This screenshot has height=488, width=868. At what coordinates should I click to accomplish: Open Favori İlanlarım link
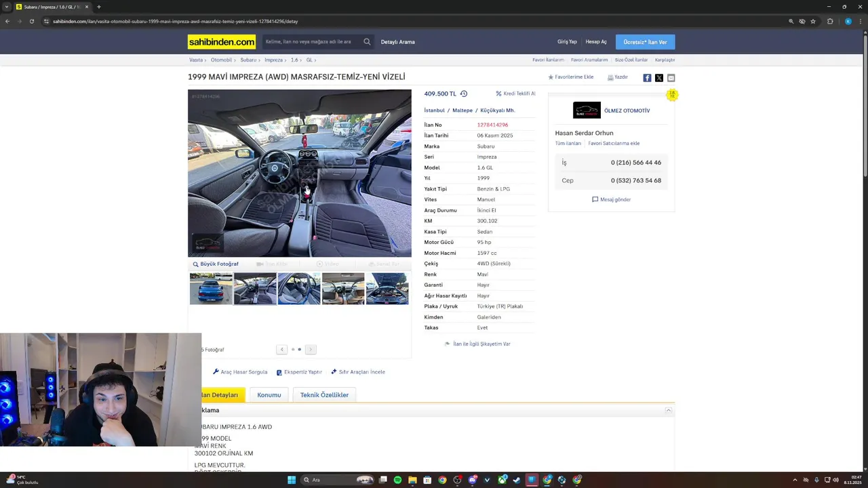[x=548, y=60]
